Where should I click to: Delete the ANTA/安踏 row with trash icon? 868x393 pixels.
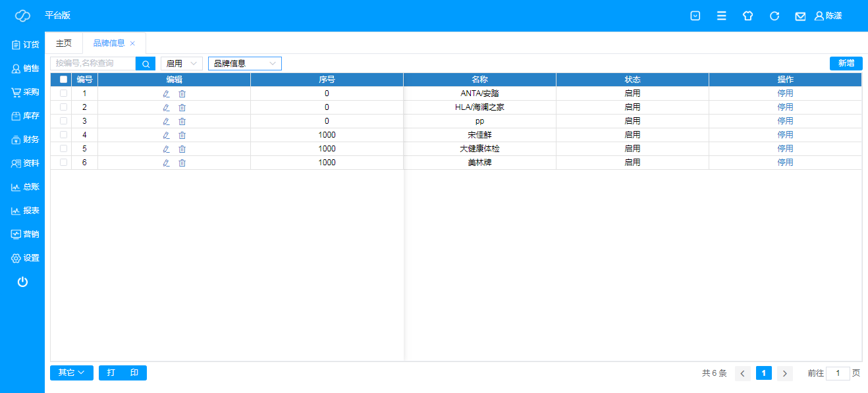point(182,93)
